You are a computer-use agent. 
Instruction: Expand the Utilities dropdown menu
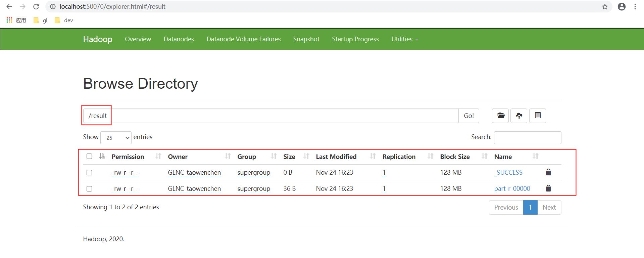point(405,39)
